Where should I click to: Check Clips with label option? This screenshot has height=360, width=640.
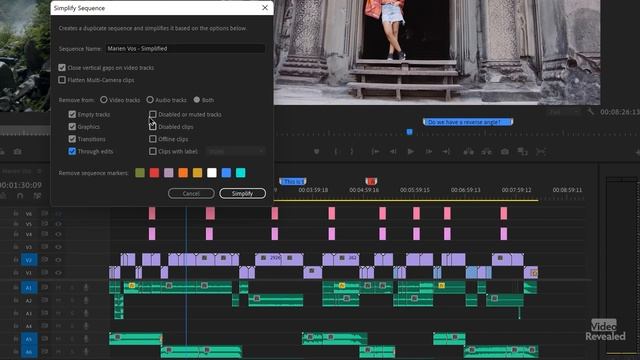tap(153, 151)
